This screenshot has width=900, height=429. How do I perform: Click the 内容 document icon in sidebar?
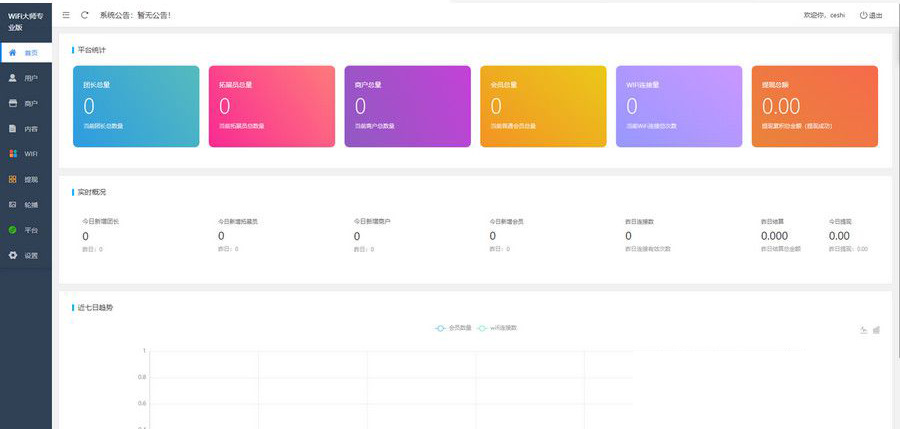coord(13,129)
